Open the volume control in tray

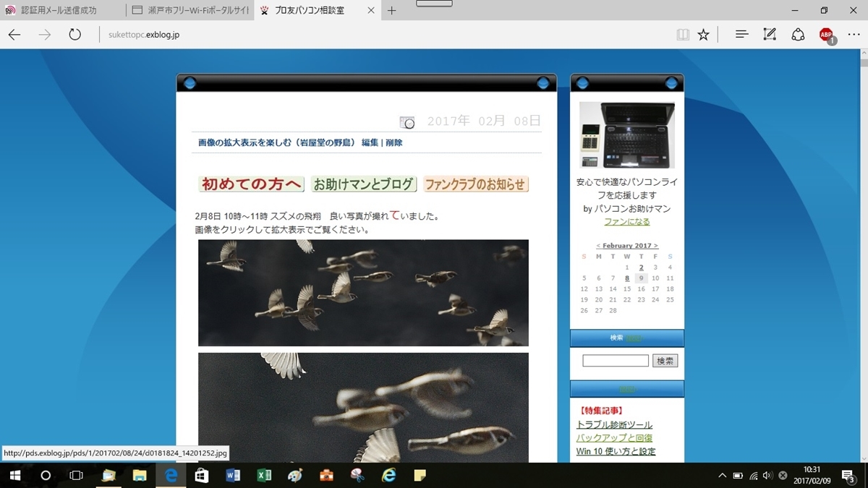click(x=767, y=475)
